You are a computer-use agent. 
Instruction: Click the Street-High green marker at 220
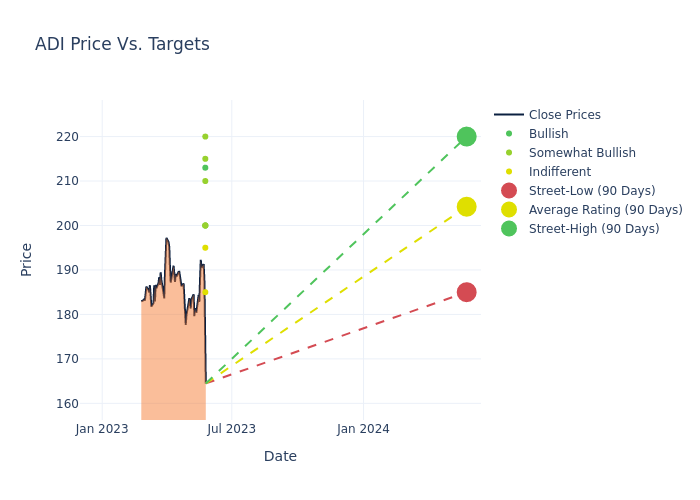point(466,136)
